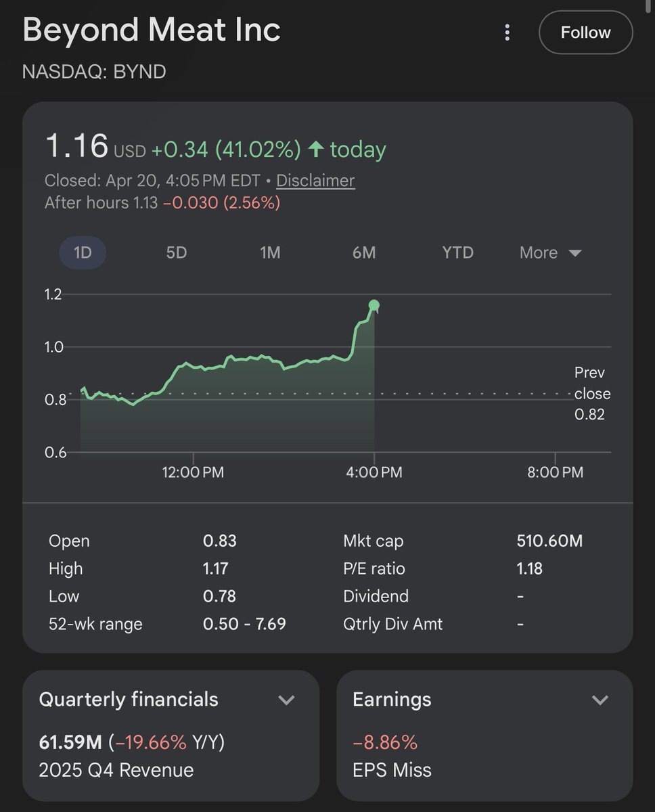Image resolution: width=655 pixels, height=812 pixels.
Task: Select the 1D chart range tab
Action: 83,253
